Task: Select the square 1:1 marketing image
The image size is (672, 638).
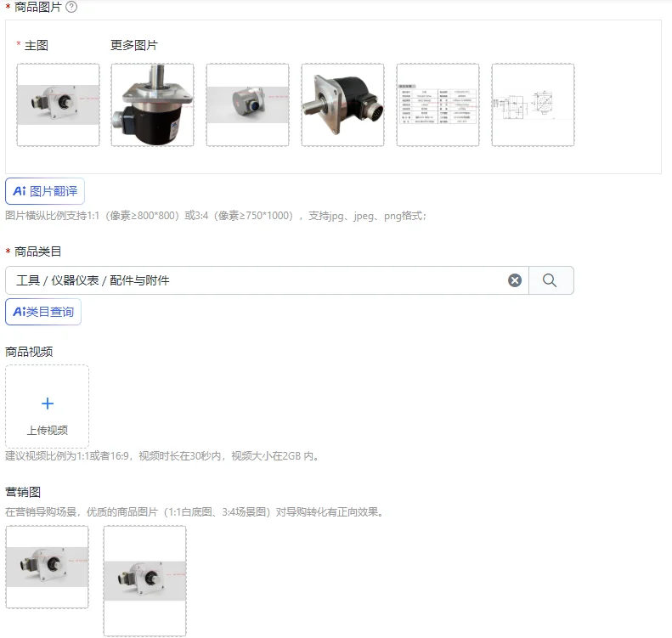Action: [x=47, y=567]
